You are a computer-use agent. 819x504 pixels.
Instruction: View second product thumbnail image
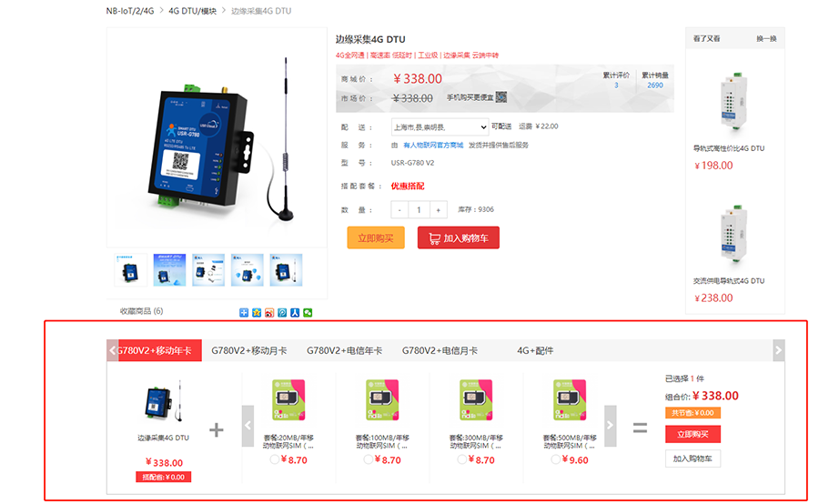[169, 270]
